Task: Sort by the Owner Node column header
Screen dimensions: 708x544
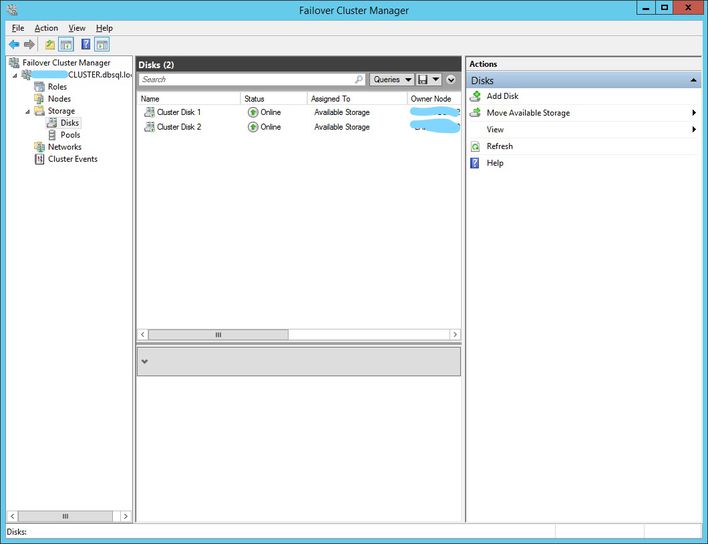Action: (434, 98)
